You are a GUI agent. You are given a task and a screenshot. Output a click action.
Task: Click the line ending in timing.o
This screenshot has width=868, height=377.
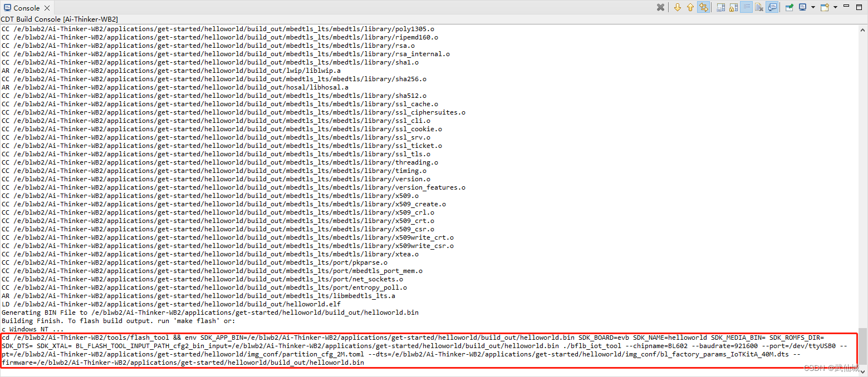pos(214,171)
